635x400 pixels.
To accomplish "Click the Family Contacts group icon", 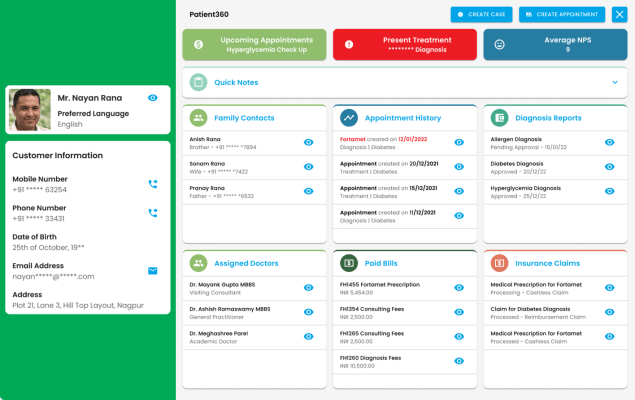I will [198, 118].
